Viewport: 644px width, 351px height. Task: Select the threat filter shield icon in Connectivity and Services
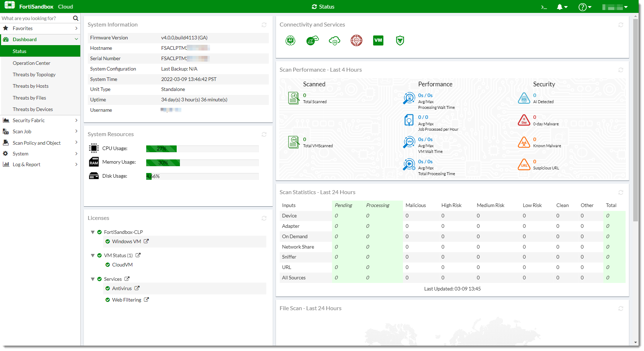point(400,40)
